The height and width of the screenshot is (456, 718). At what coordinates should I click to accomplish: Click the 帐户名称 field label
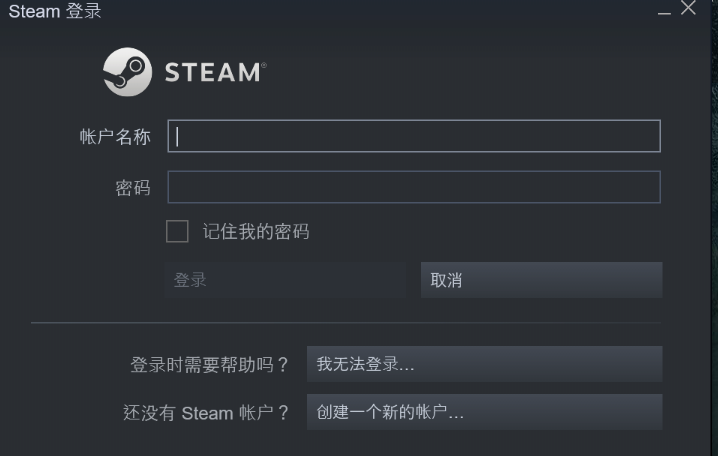click(115, 137)
